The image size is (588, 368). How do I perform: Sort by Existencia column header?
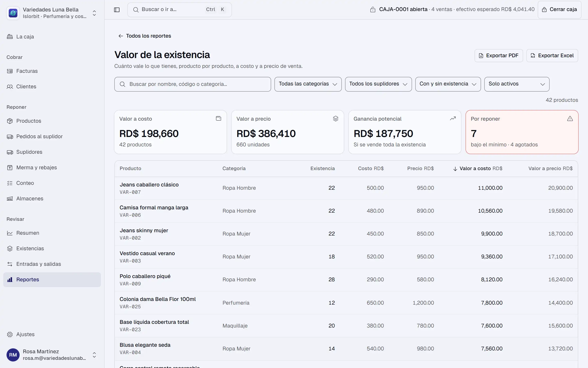322,168
